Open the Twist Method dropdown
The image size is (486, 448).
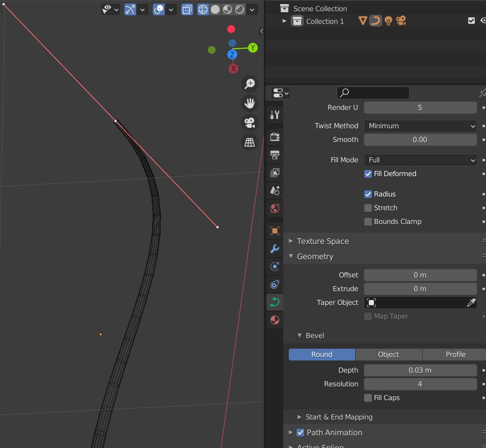[420, 126]
